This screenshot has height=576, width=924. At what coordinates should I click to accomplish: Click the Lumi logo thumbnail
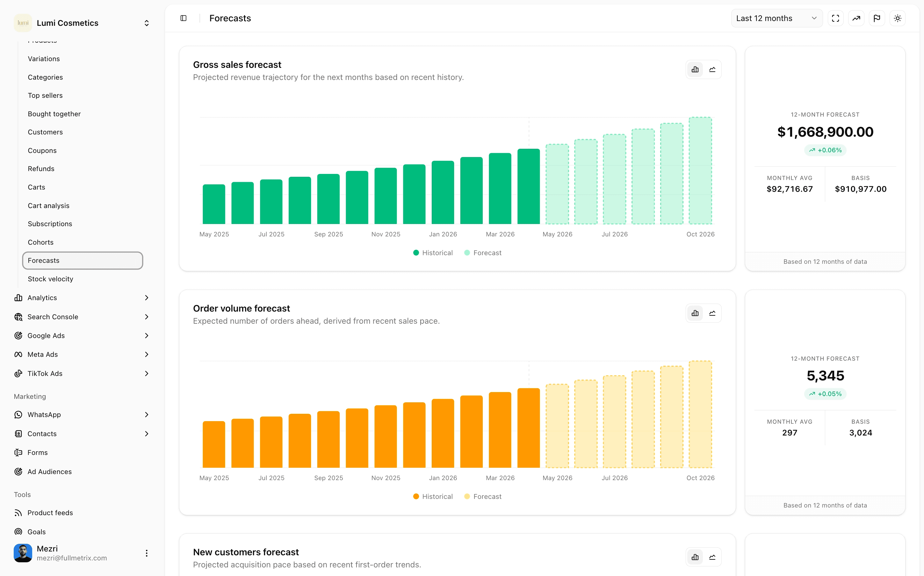(x=23, y=23)
